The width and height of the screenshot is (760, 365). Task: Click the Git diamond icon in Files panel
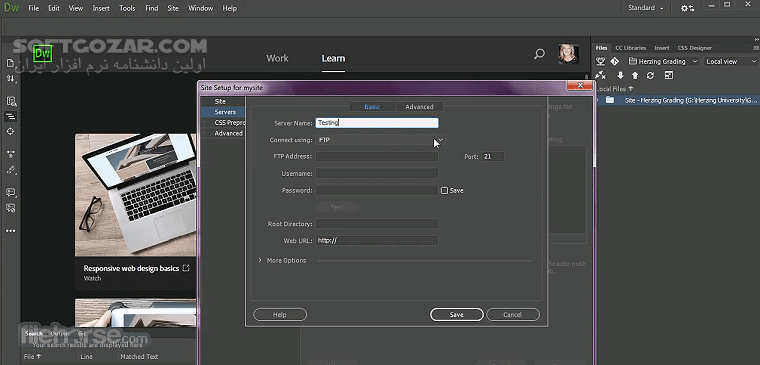click(x=615, y=61)
